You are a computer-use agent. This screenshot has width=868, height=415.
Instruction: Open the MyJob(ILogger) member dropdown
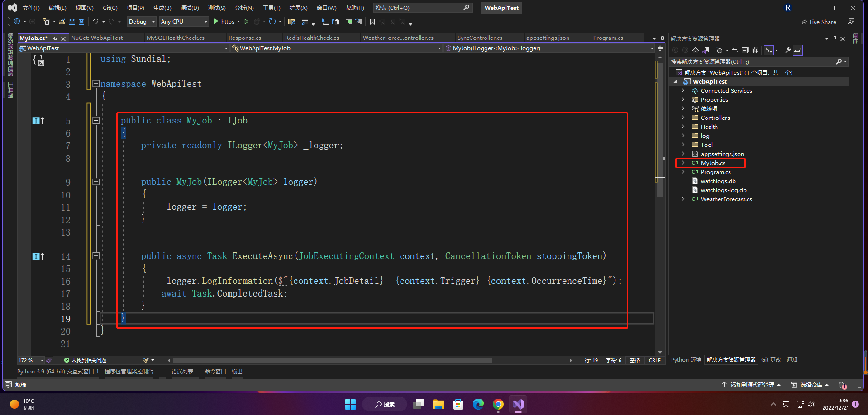549,48
